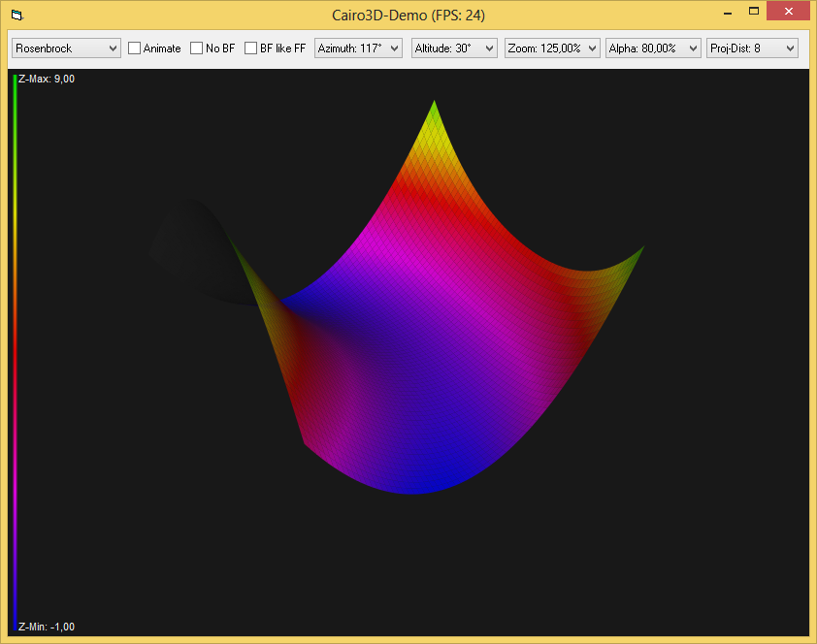Open the Rosenbrock function dropdown
This screenshot has width=817, height=644.
tap(66, 48)
